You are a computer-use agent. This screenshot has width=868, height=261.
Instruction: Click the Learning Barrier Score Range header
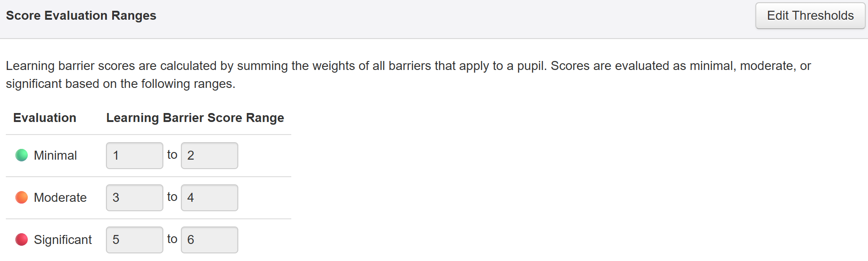pos(195,118)
